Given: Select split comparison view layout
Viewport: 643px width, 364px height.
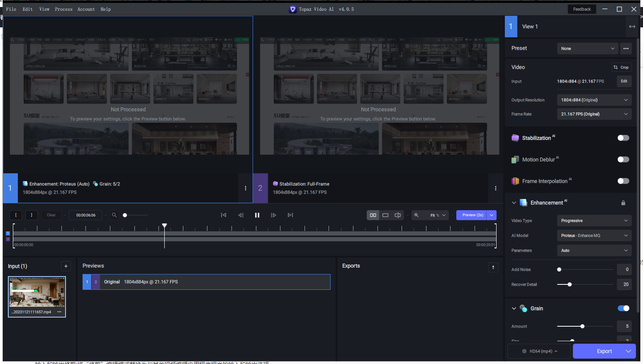Looking at the screenshot, I should pyautogui.click(x=397, y=215).
